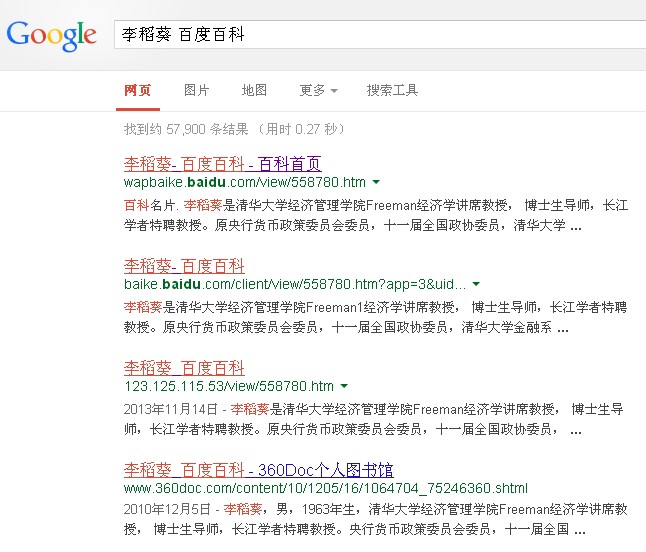Open 李稻葵_百度百科 - 360Doc个人图书馆 result
The height and width of the screenshot is (552, 646).
259,470
